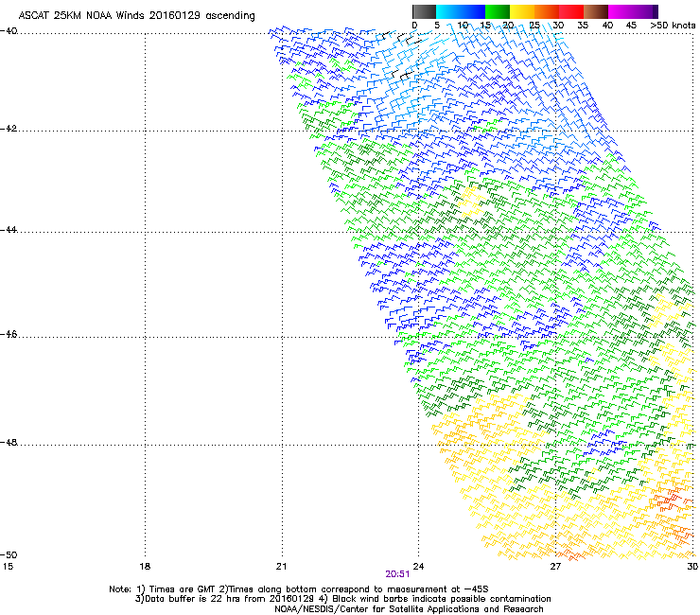This screenshot has width=700, height=615.
Task: Click the legend number 45
Action: pyautogui.click(x=631, y=26)
